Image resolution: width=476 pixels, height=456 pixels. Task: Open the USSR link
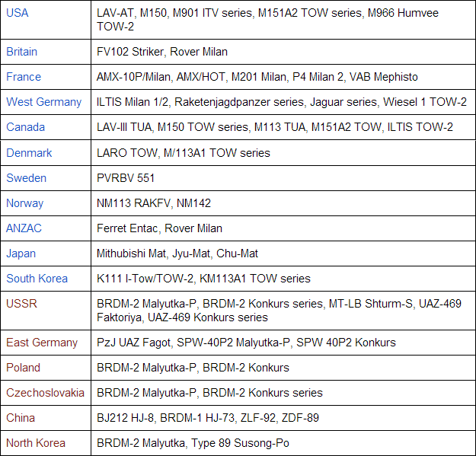21,303
